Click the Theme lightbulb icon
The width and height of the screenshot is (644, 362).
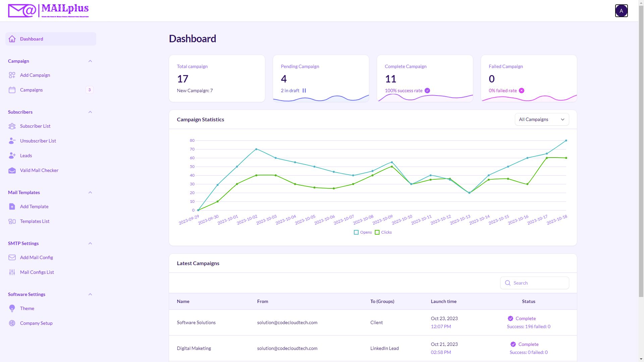coord(12,308)
